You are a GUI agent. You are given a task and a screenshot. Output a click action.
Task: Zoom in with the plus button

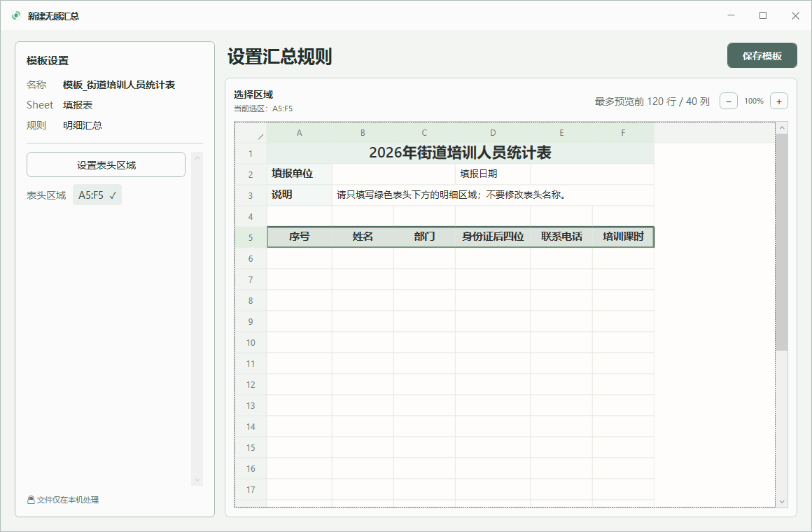coord(779,101)
